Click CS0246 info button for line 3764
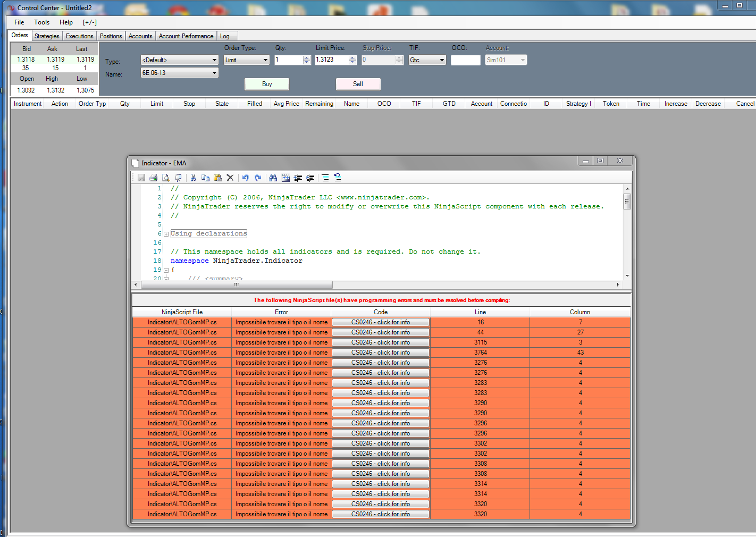The image size is (756, 537). 381,353
